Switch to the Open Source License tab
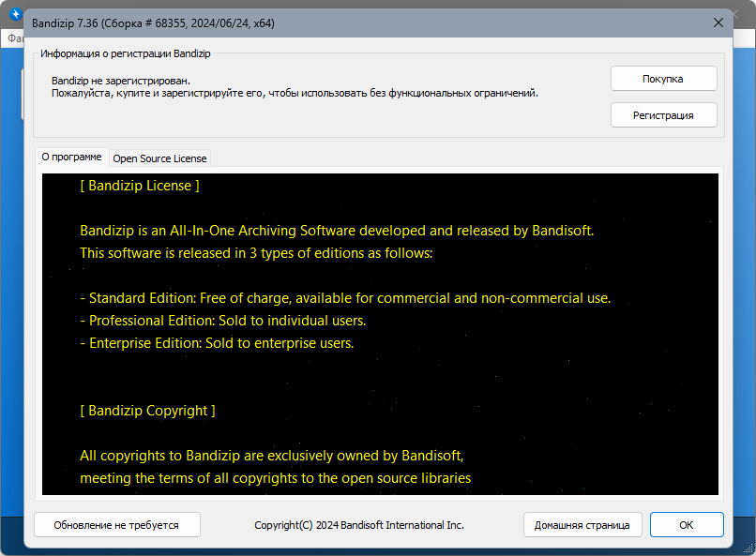This screenshot has height=556, width=756. coord(159,158)
